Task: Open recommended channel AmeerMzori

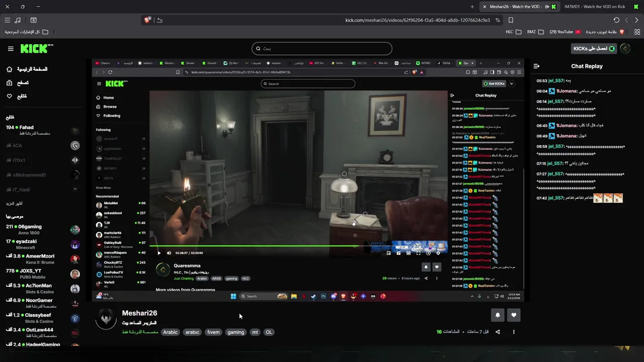Action: coord(43,259)
